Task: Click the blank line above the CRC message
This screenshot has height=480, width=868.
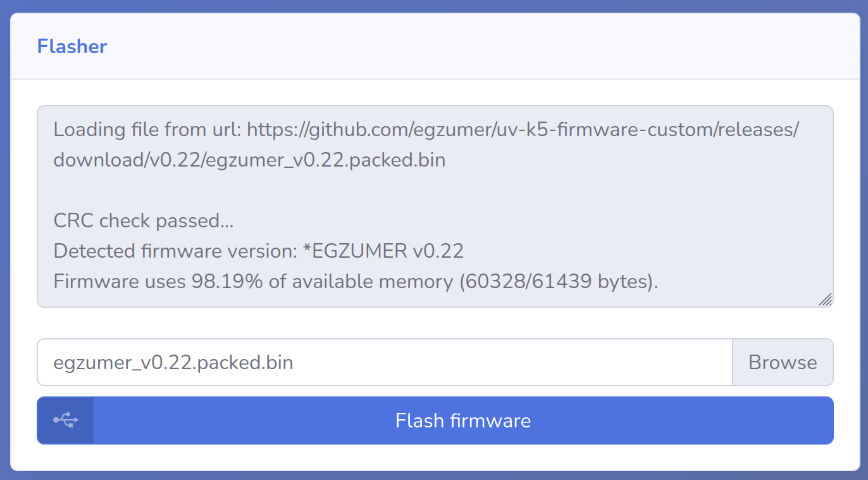Action: (x=253, y=191)
